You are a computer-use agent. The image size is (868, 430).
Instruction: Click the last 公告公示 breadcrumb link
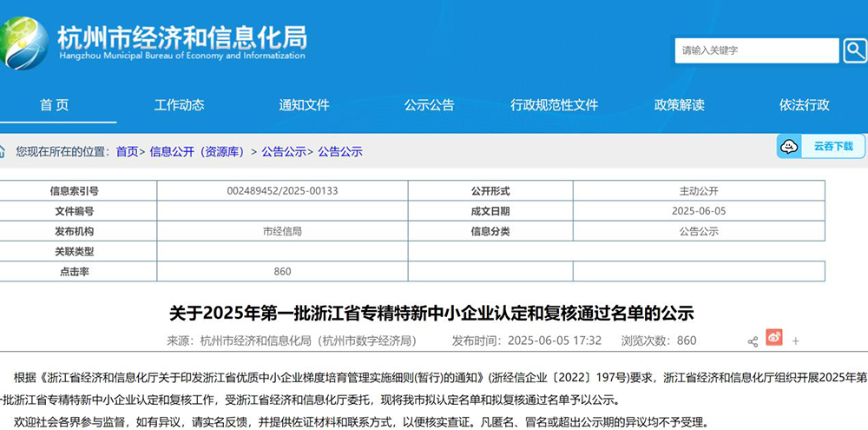pyautogui.click(x=340, y=151)
